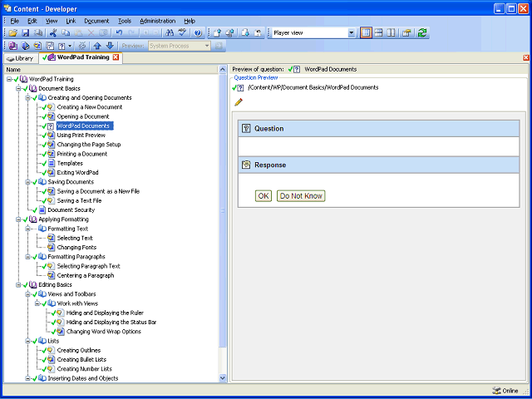Screen dimensions: 532x399
Task: Click the Check In All icon
Action: tap(229, 33)
